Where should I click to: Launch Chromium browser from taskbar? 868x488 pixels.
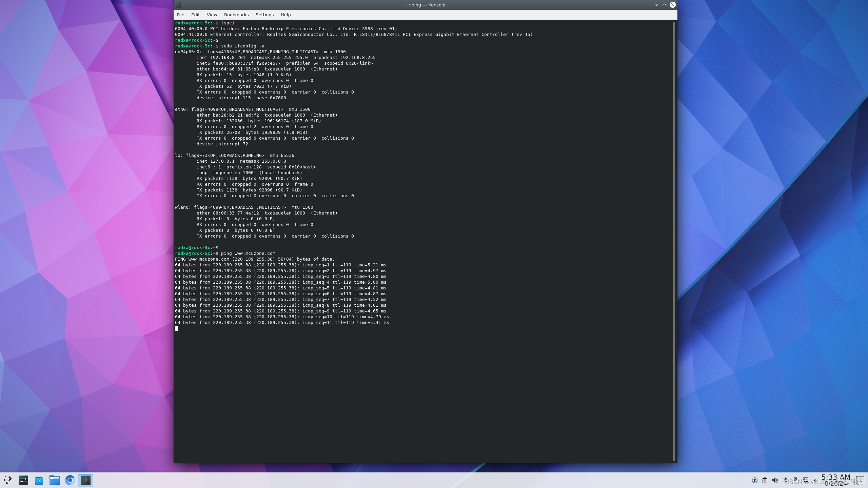70,480
